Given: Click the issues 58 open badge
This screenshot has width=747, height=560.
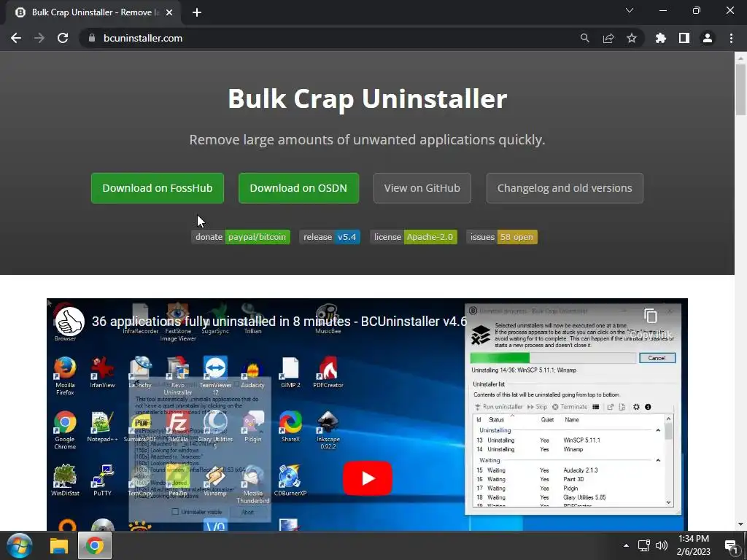Looking at the screenshot, I should tap(502, 237).
